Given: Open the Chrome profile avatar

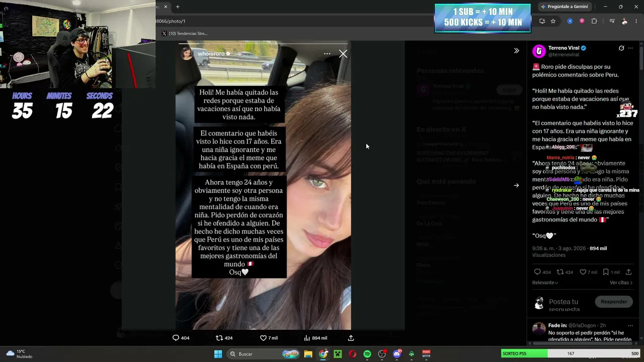Looking at the screenshot, I should pos(624,21).
